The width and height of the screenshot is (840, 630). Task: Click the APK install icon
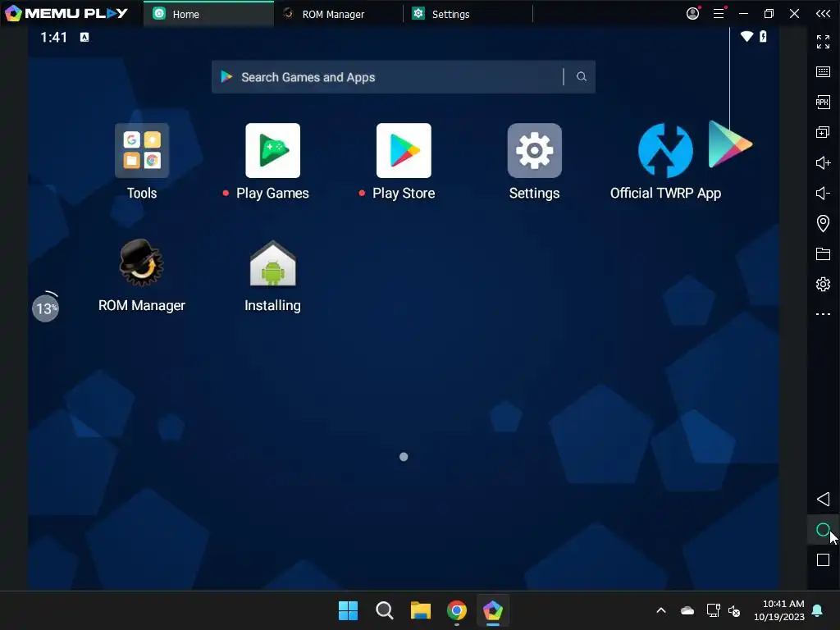(x=823, y=102)
